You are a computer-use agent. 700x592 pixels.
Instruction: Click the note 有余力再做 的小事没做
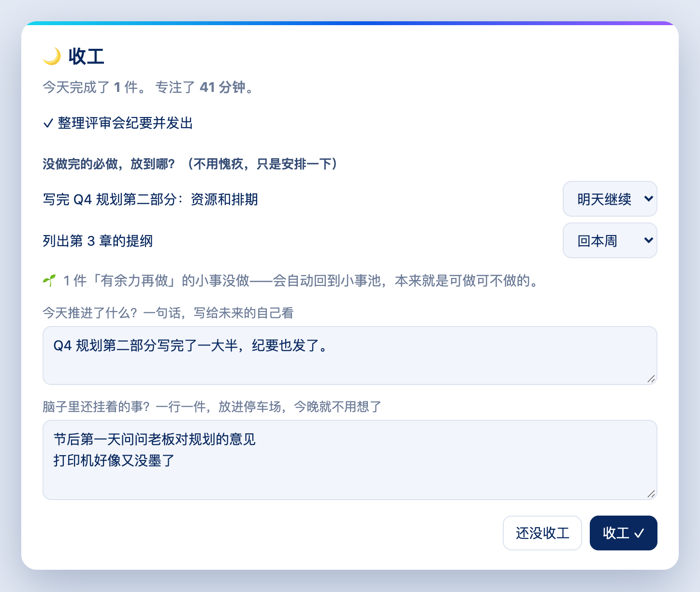pos(301,281)
